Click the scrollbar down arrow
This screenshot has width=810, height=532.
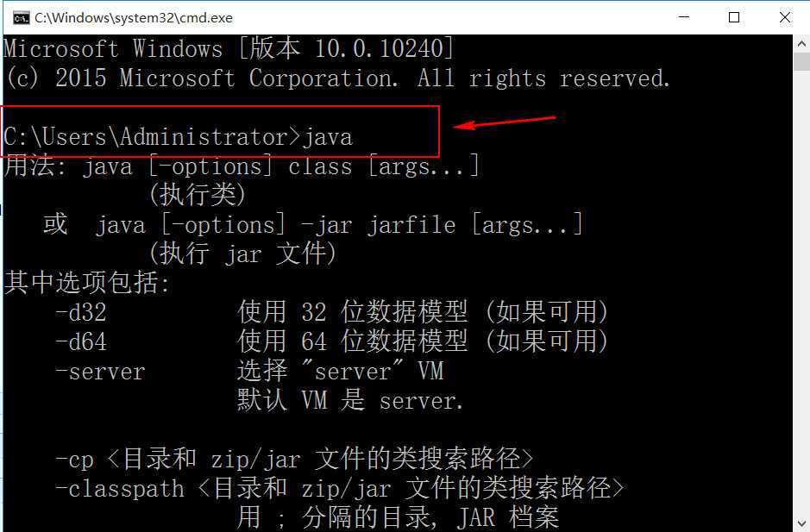point(801,523)
